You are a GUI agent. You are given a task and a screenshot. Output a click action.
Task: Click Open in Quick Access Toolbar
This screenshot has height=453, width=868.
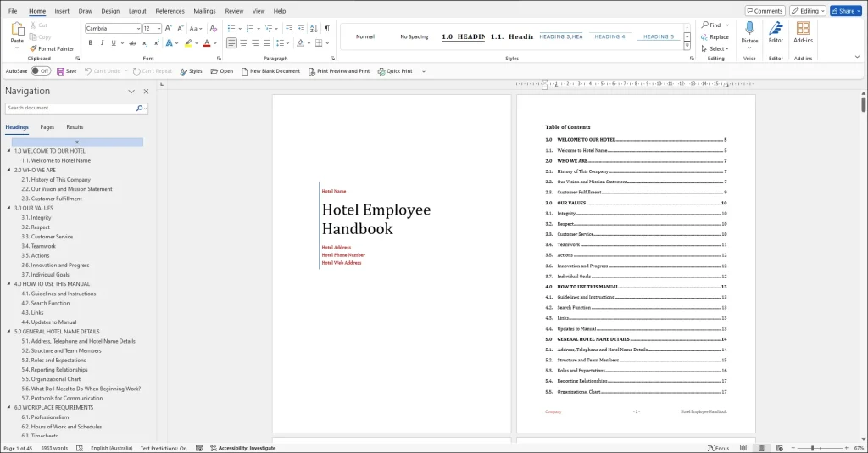click(222, 71)
